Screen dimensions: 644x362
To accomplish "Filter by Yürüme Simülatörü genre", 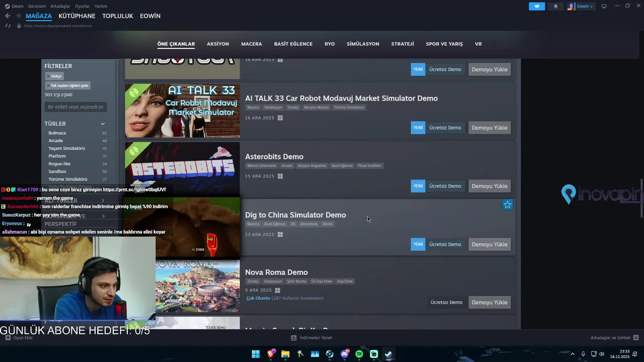I will [67, 179].
